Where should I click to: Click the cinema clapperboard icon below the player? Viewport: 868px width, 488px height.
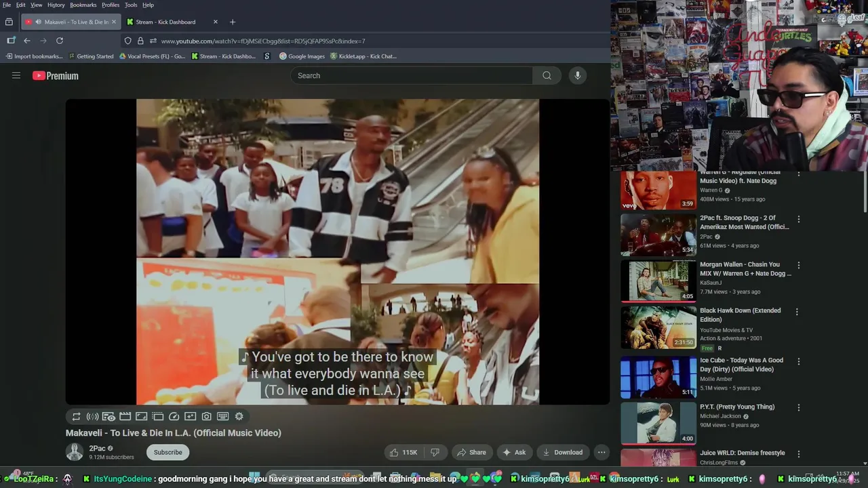coord(125,417)
